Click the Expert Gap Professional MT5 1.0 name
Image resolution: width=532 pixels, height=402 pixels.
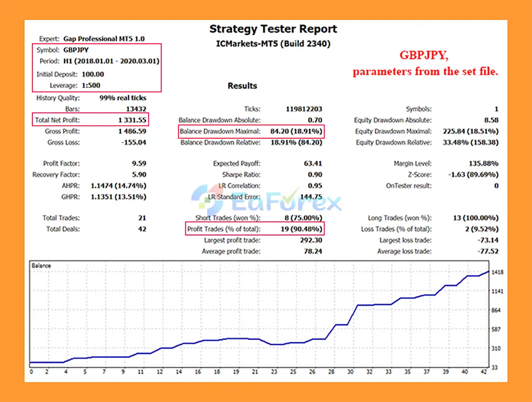pos(104,39)
